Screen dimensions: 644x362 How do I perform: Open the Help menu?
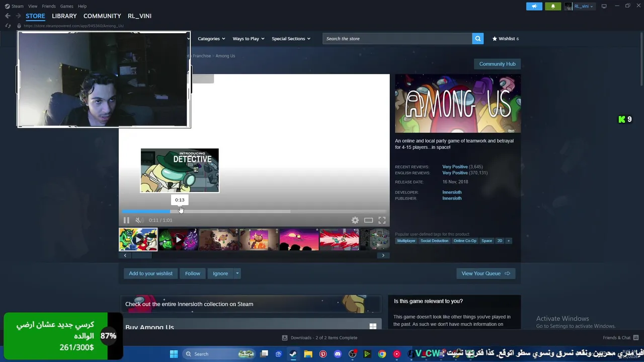(83, 6)
